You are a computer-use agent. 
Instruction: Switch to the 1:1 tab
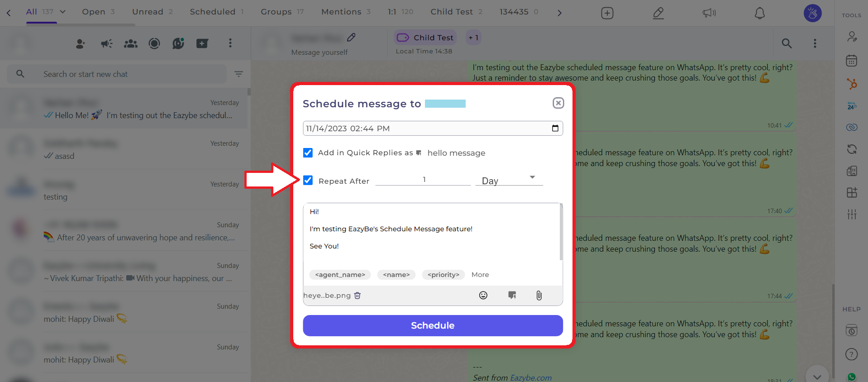(400, 12)
